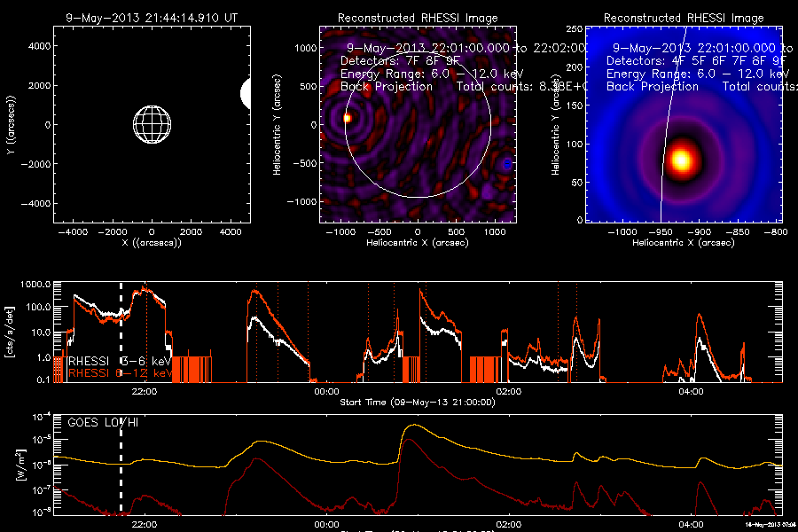798x532 pixels.
Task: Click the middle image "Energy Range: 6.0 - 12.0 keV" text
Action: pos(432,74)
